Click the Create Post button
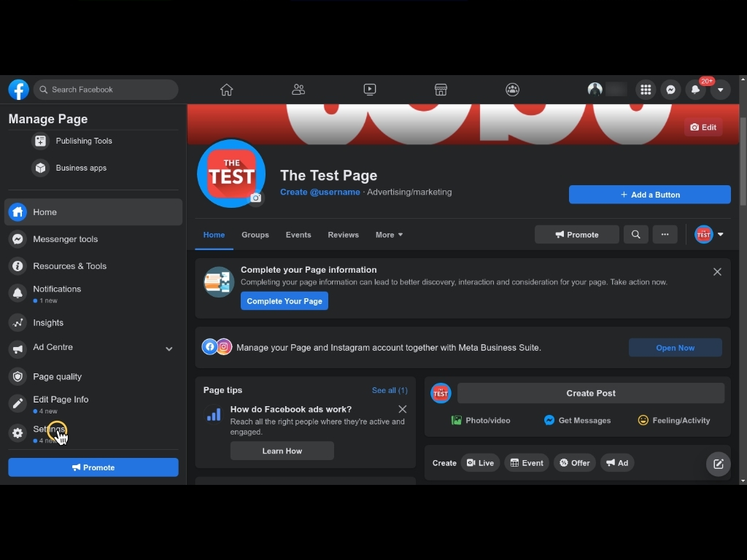This screenshot has height=560, width=747. [591, 393]
